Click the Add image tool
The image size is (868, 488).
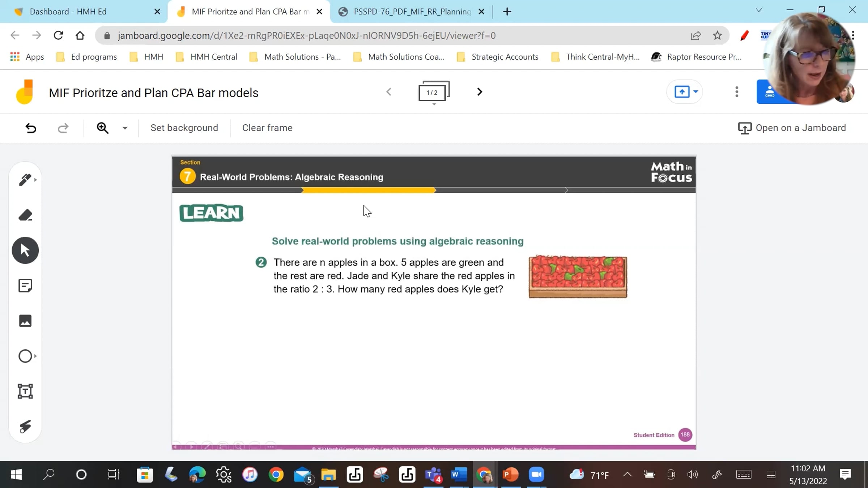(25, 321)
